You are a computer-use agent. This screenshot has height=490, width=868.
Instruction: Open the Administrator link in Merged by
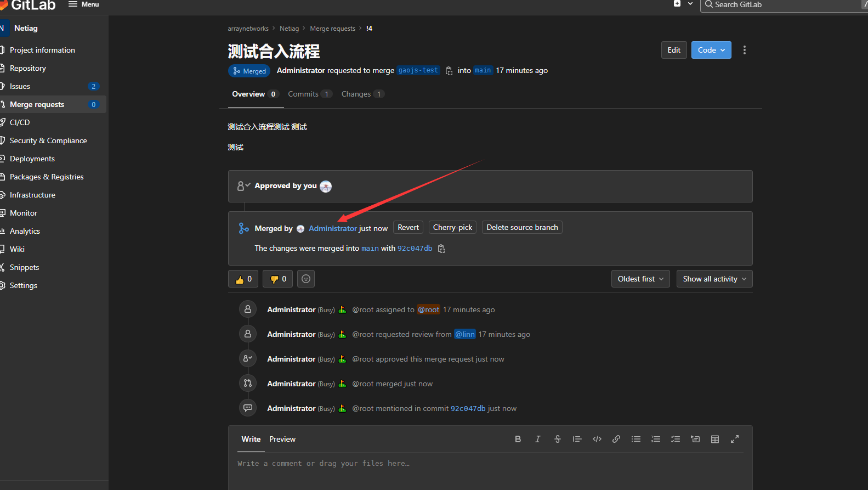click(x=333, y=228)
